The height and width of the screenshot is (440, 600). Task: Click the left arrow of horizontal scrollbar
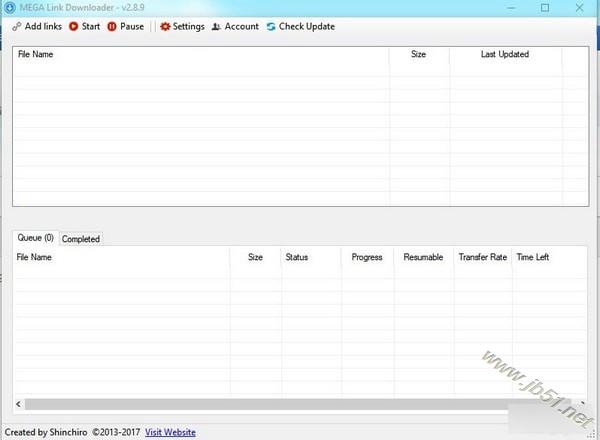point(18,404)
